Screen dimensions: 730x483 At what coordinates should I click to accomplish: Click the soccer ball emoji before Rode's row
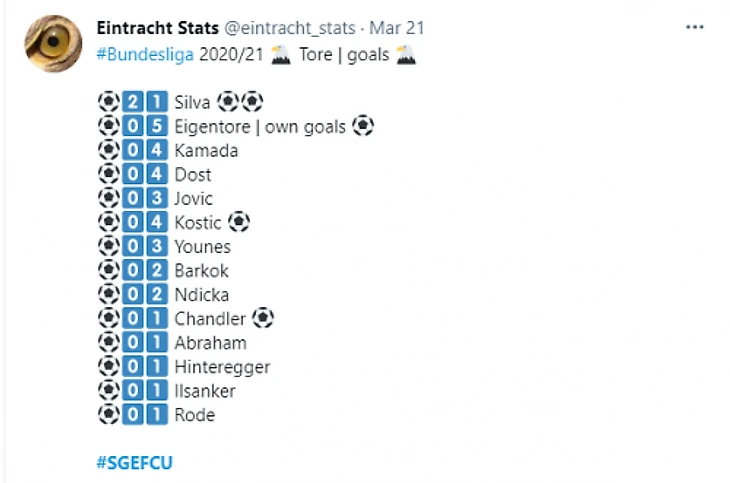click(108, 414)
